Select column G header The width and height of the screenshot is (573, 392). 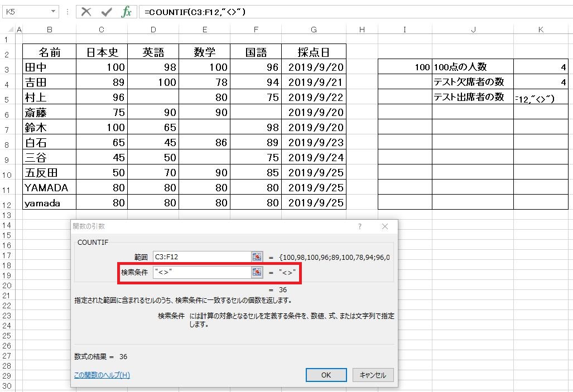coord(314,30)
